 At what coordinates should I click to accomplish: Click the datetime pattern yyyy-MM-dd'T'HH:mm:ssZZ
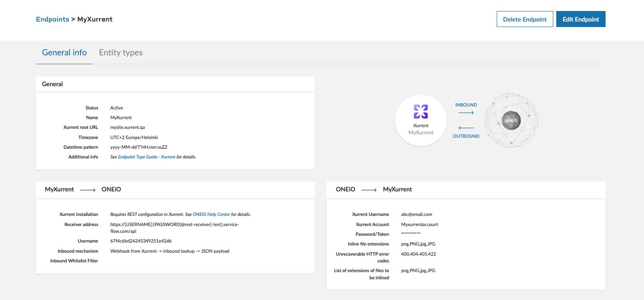click(139, 147)
